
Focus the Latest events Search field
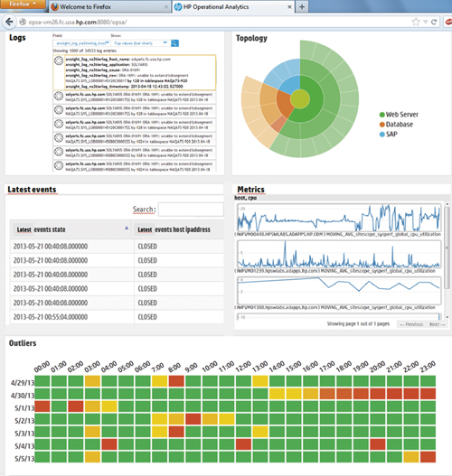(191, 210)
